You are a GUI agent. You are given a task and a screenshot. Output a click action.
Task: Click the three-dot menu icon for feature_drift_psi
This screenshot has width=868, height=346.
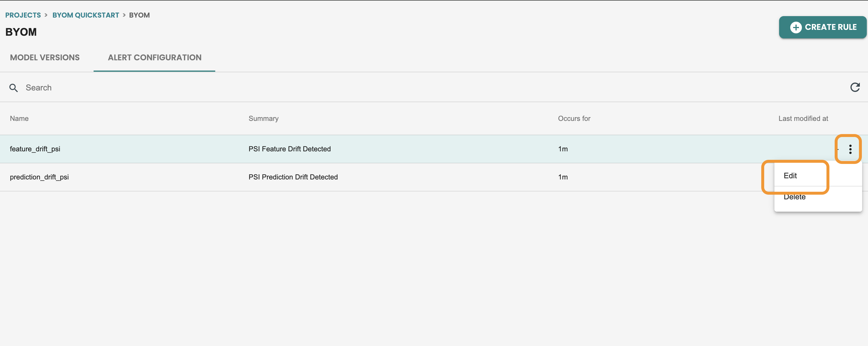coord(850,149)
